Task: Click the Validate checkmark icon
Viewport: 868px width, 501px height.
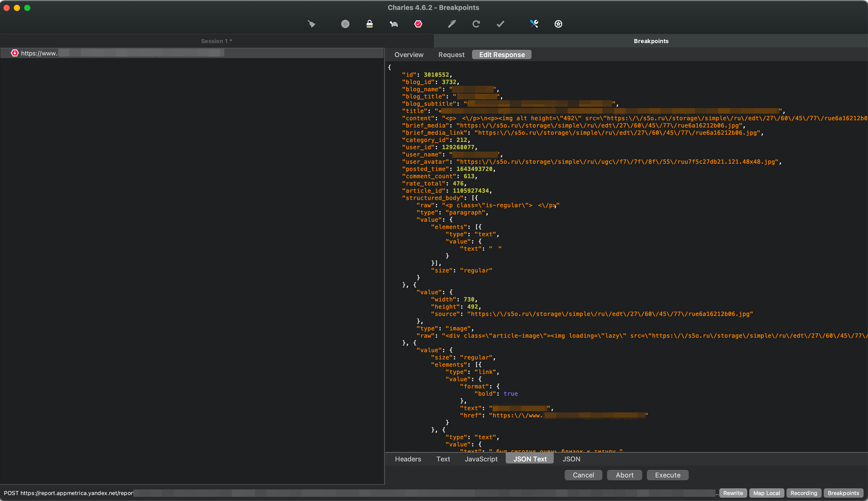Action: point(501,24)
